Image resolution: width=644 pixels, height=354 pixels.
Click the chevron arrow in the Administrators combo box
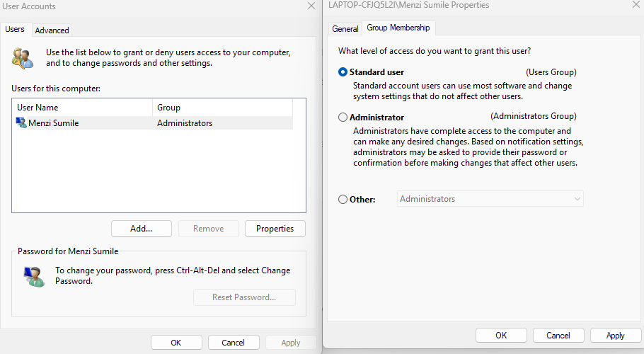[577, 199]
